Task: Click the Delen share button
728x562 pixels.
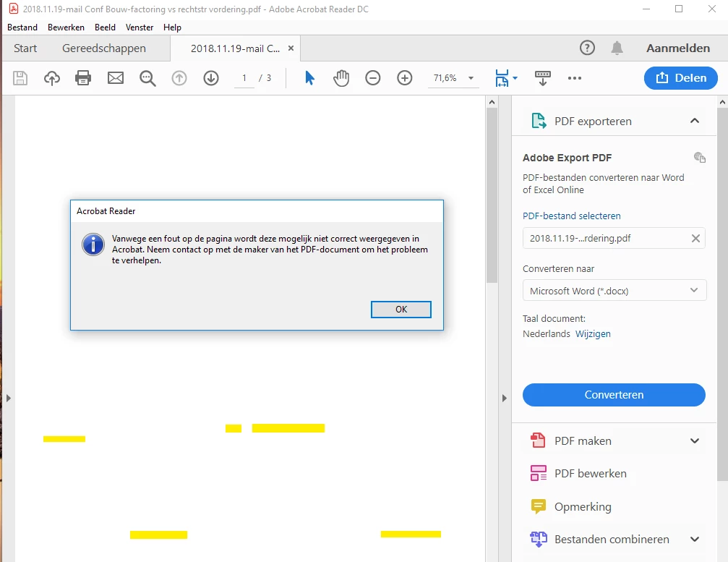Action: [680, 78]
